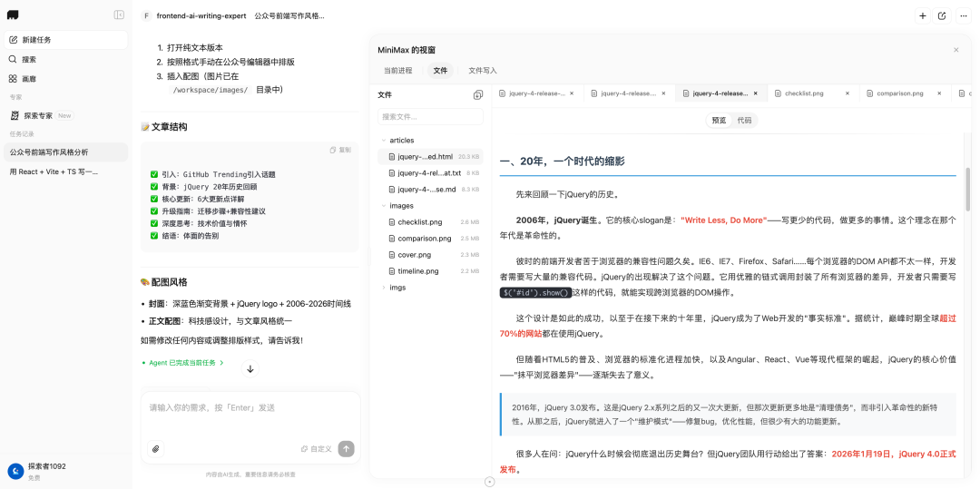
Task: Expand the Agent completed task status
Action: [182, 362]
